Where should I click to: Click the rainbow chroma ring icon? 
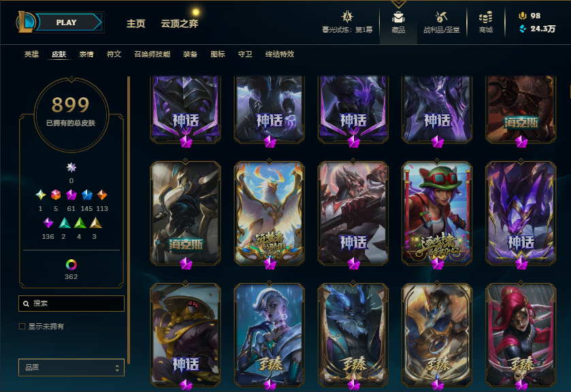71,265
